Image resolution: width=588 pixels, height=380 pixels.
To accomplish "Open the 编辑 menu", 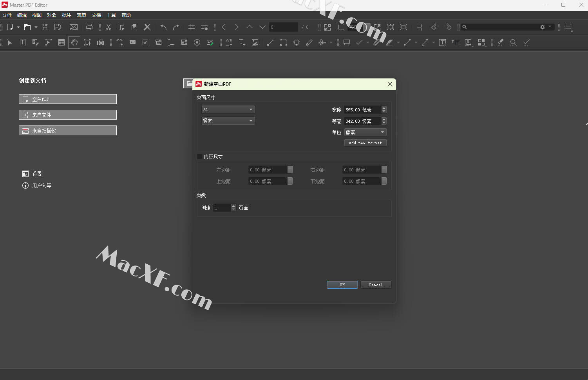I will click(22, 15).
